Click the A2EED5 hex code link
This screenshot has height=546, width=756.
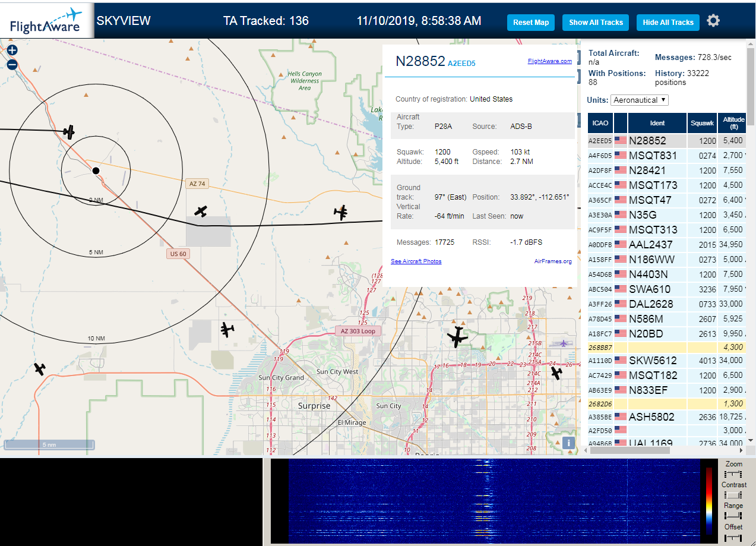[x=461, y=63]
